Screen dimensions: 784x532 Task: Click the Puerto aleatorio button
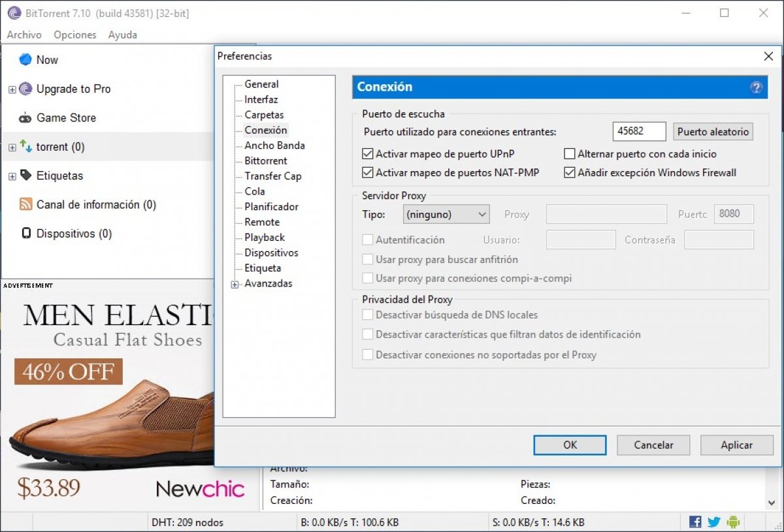pyautogui.click(x=713, y=131)
